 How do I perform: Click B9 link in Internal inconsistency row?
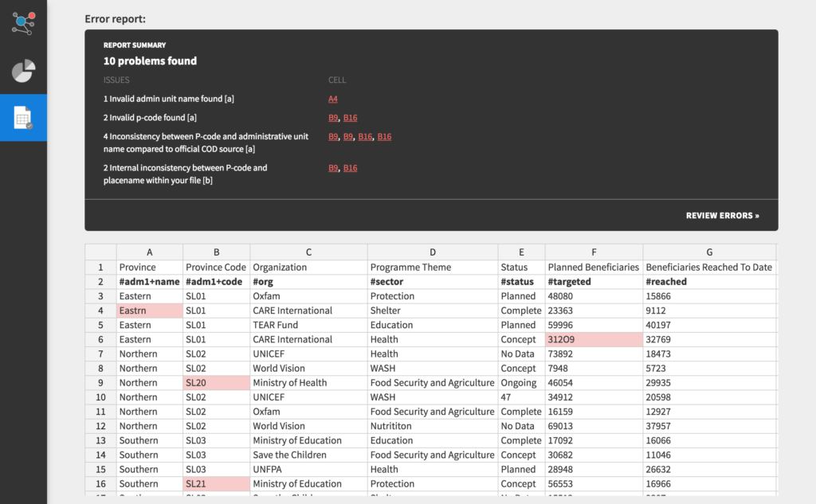333,168
